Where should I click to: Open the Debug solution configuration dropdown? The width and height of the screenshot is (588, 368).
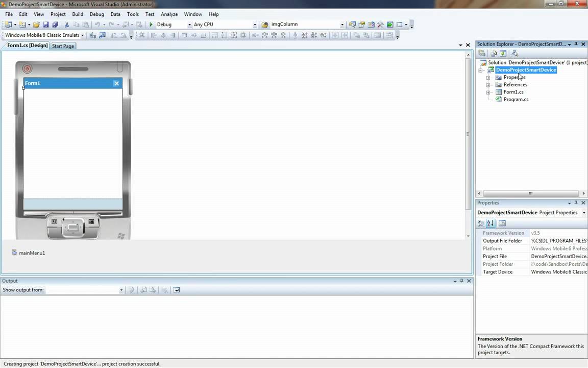[x=189, y=25]
